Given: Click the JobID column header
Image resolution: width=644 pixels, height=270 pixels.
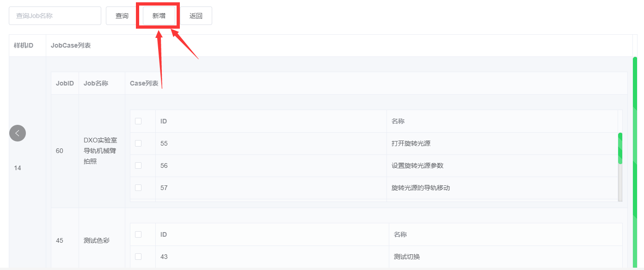Looking at the screenshot, I should coord(65,83).
